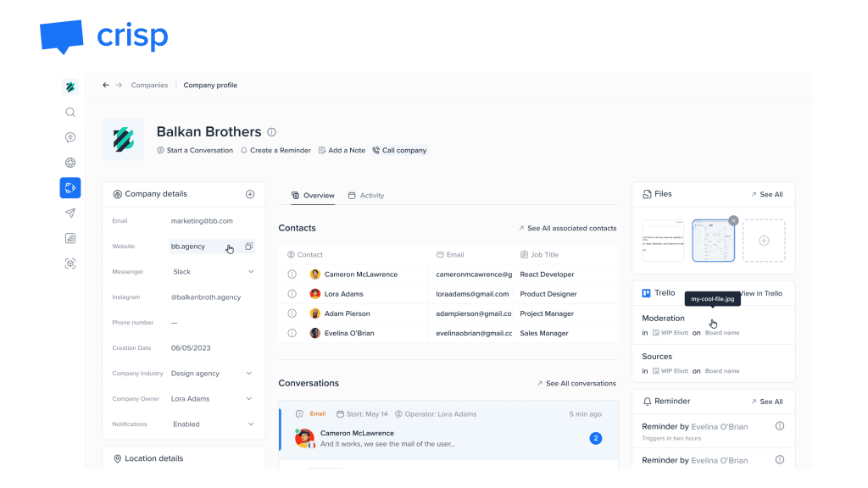Click the info icon next to Cameron McLawrence
Viewport: 868px width, 488px height.
292,274
